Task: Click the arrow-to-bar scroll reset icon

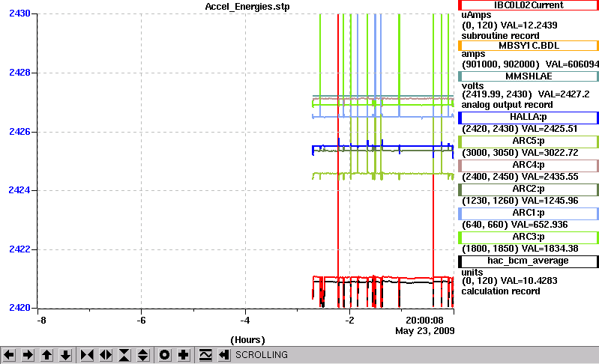Action: 224,355
